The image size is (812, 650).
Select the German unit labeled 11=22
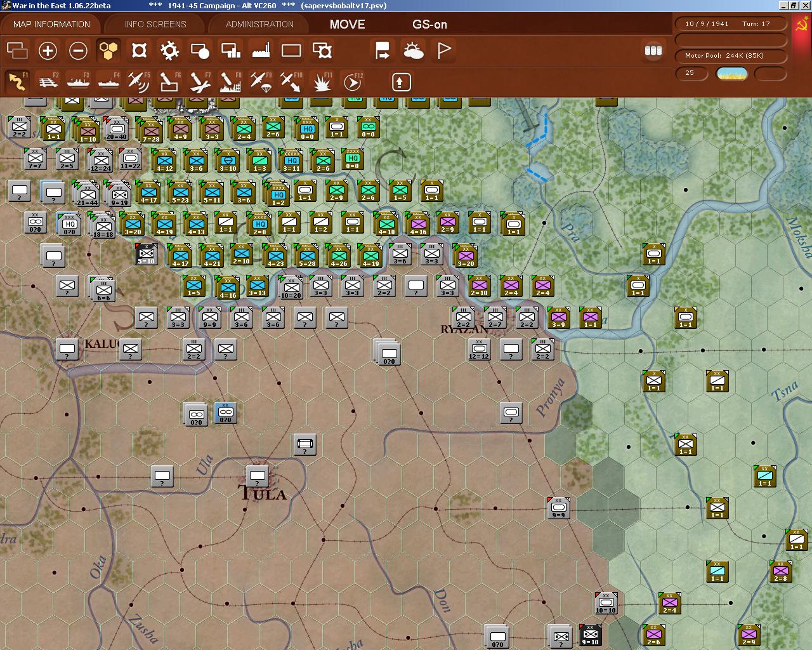[130, 160]
